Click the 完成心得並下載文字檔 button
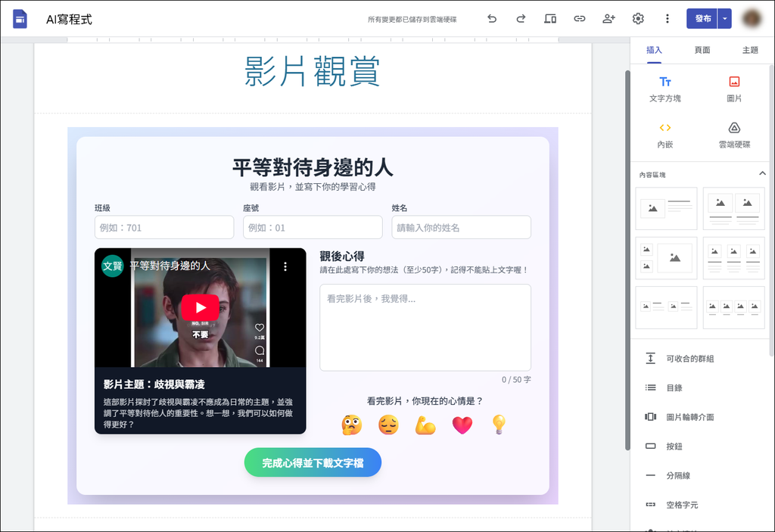This screenshot has height=532, width=775. (x=313, y=462)
